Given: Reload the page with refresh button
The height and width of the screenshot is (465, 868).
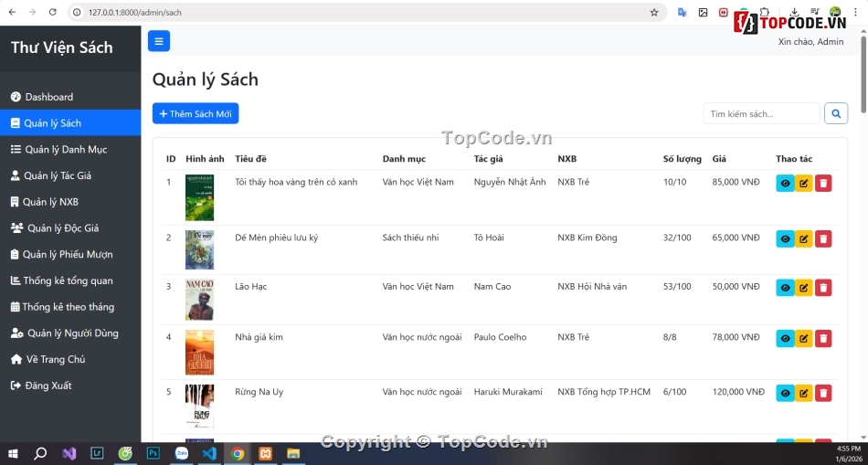Looking at the screenshot, I should pos(53,12).
